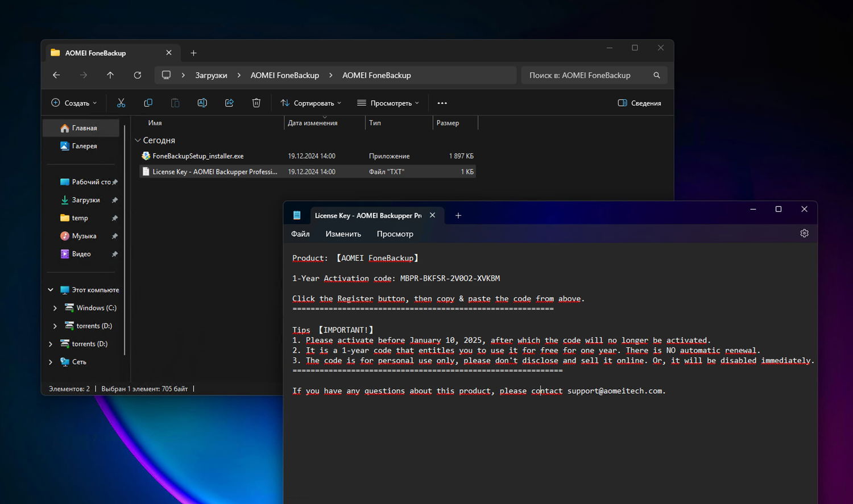The width and height of the screenshot is (853, 504).
Task: Go back in File Explorer navigation
Action: 56,75
